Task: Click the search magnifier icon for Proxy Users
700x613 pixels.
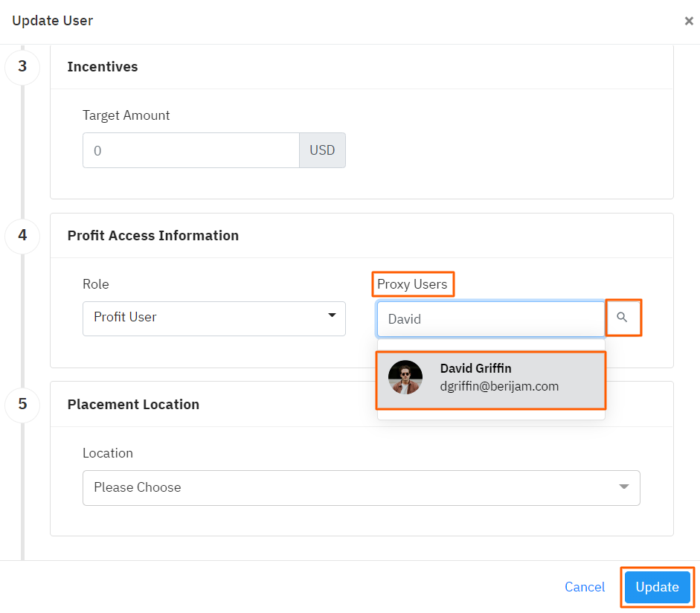Action: [623, 318]
